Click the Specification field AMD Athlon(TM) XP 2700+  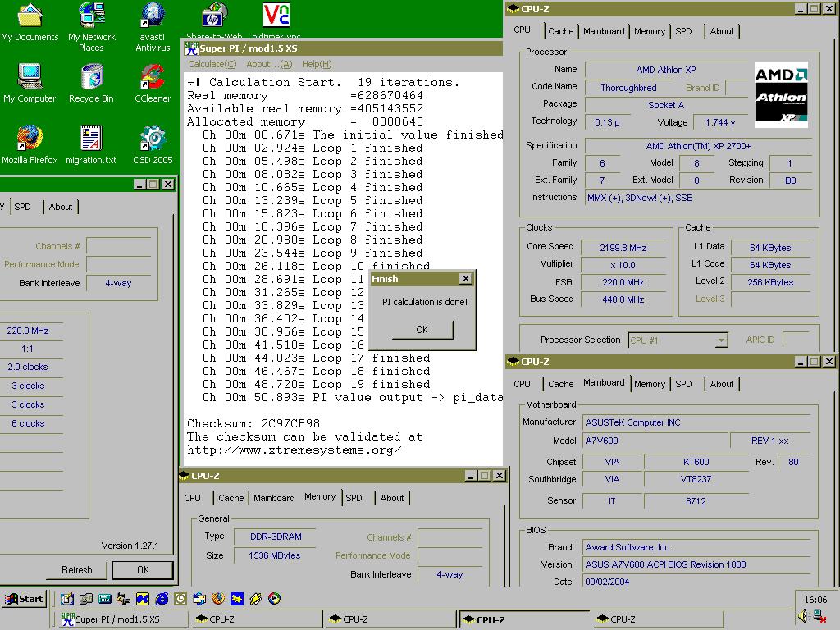(698, 146)
